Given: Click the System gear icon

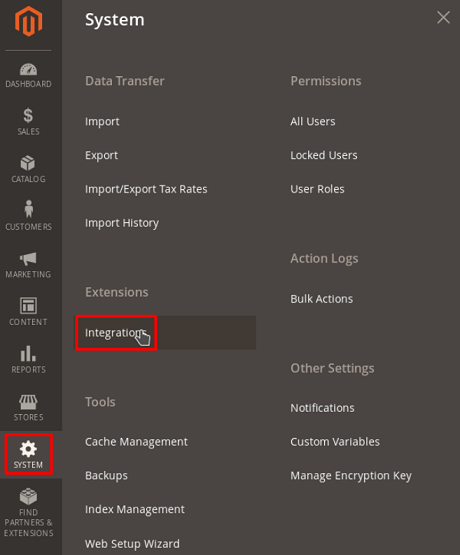Looking at the screenshot, I should coord(28,449).
